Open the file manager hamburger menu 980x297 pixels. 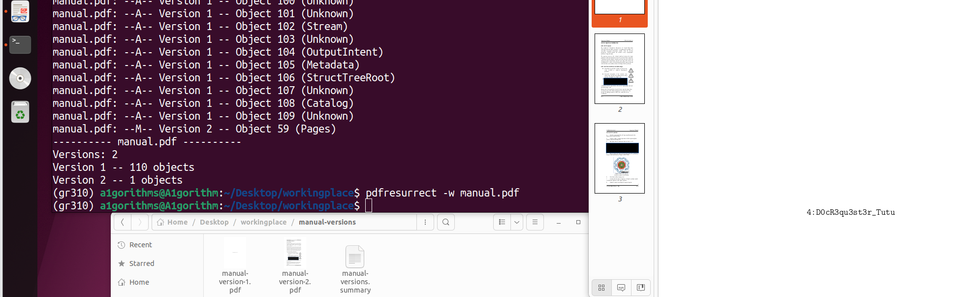(x=535, y=222)
